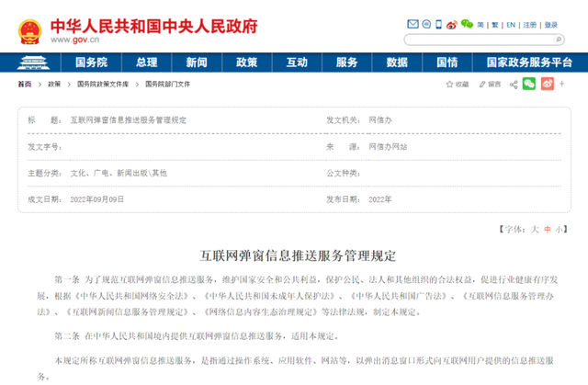This screenshot has height=385, width=588.
Task: Open the mail envelope icon in header
Action: (x=413, y=24)
